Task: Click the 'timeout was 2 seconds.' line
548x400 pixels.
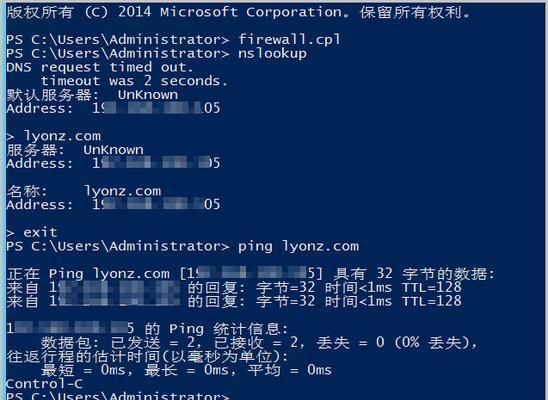Action: coord(134,81)
